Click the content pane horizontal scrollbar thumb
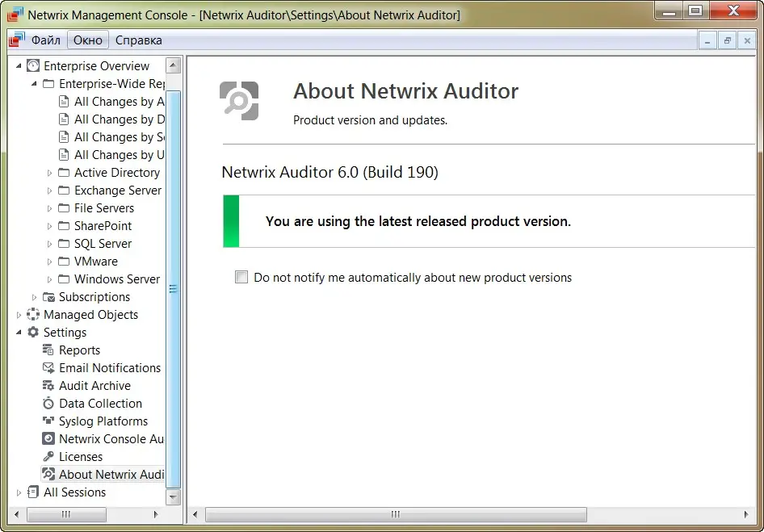 point(396,514)
